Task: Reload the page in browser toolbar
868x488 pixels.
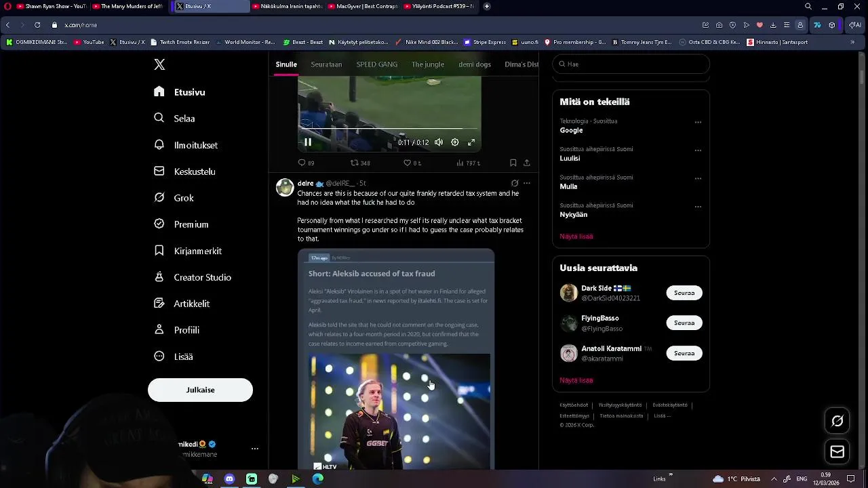Action: 37,25
